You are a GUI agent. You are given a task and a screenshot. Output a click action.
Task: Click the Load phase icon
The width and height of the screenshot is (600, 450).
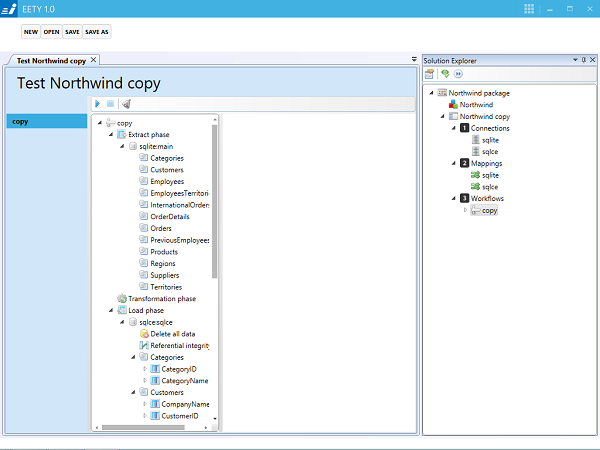pos(122,310)
